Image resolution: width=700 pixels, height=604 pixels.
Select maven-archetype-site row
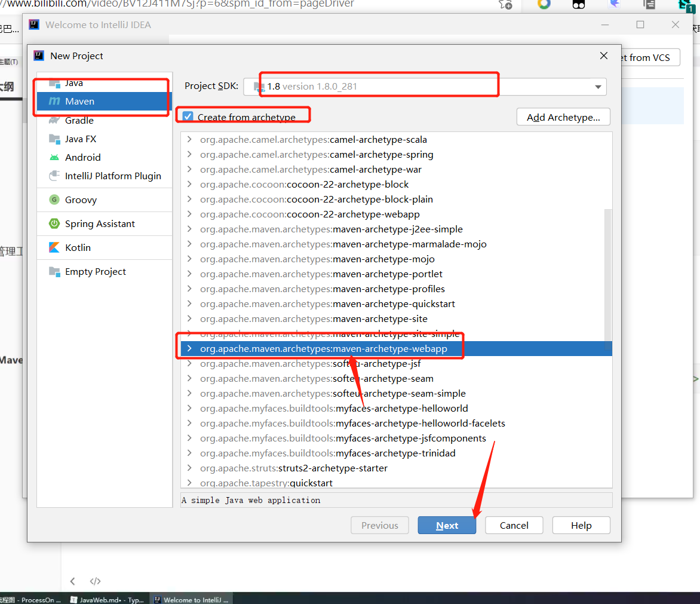pos(397,319)
